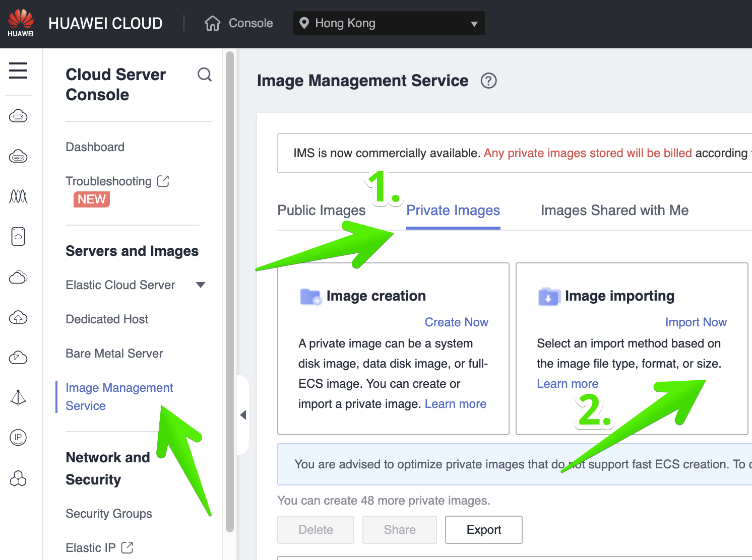Click the 'Image importing' card title

pyautogui.click(x=619, y=296)
